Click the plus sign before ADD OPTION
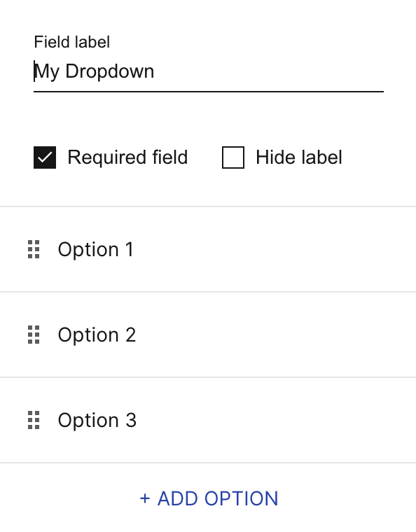 [x=145, y=498]
